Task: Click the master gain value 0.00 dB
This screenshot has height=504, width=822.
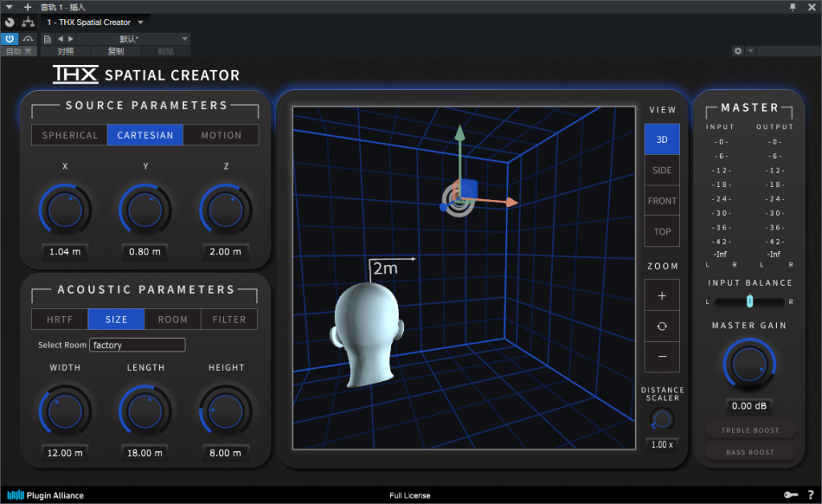Action: 749,406
